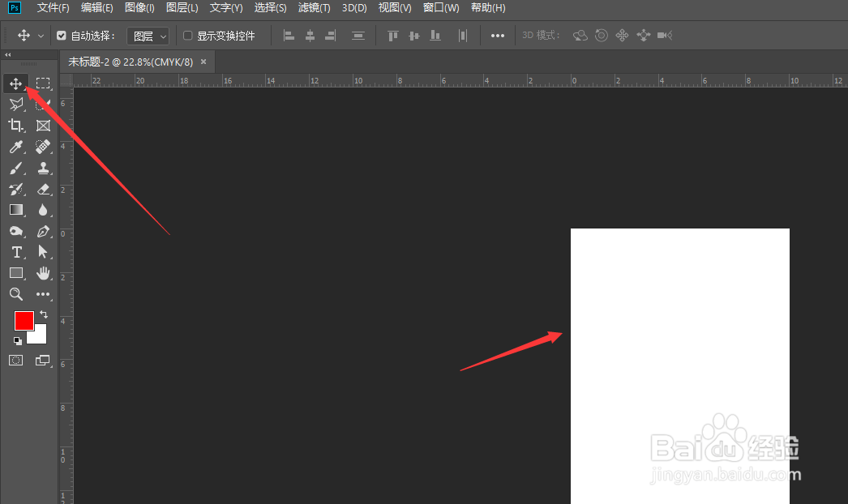This screenshot has height=504, width=848.
Task: Select the Crop tool
Action: pyautogui.click(x=16, y=126)
